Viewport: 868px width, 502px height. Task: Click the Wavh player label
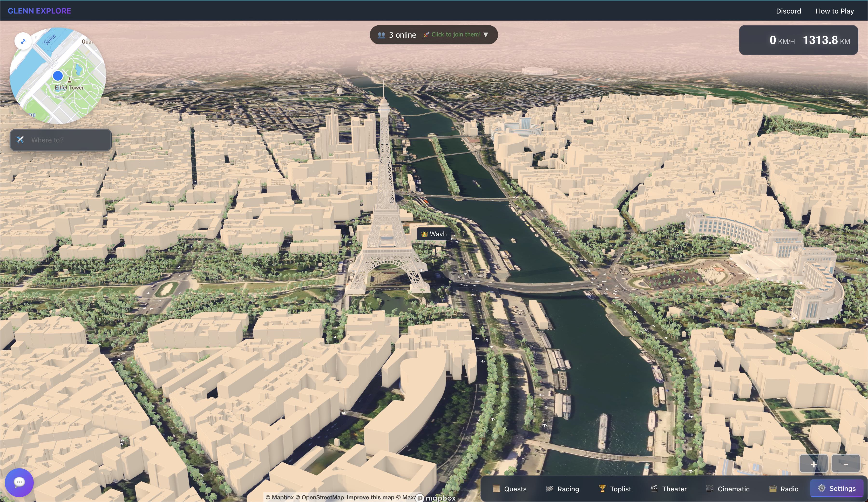(434, 234)
